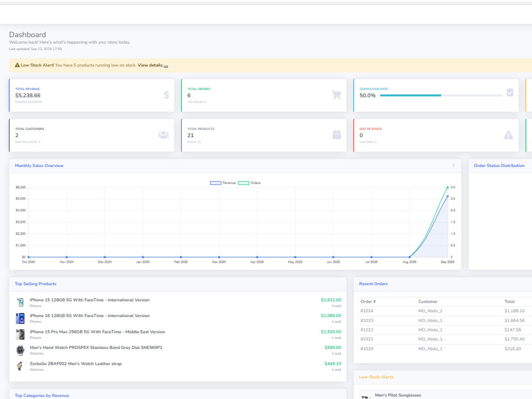Select iPhone 15 128GB 5G International Version name
Viewport: 532px width, 399px height.
(89, 300)
